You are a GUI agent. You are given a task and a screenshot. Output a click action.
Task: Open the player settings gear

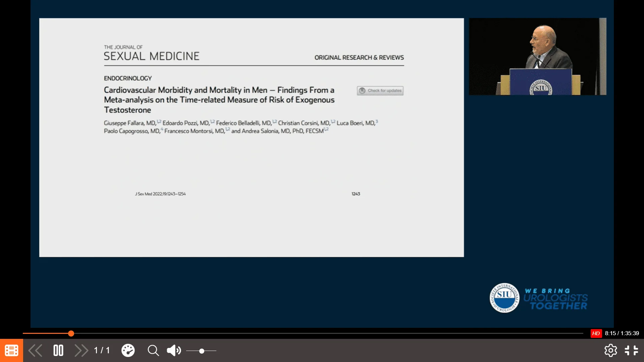[x=610, y=351]
